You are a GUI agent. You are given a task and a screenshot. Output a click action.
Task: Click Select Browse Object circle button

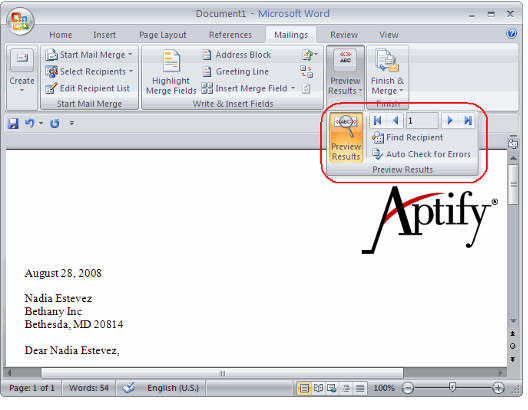[513, 346]
